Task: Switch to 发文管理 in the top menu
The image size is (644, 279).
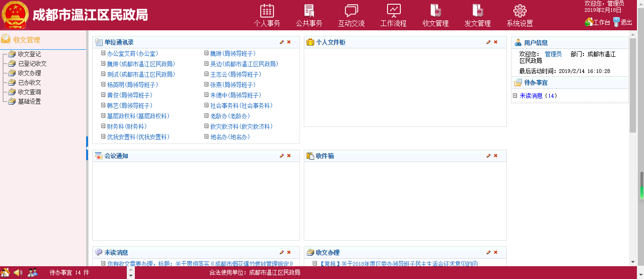Action: 477,15
